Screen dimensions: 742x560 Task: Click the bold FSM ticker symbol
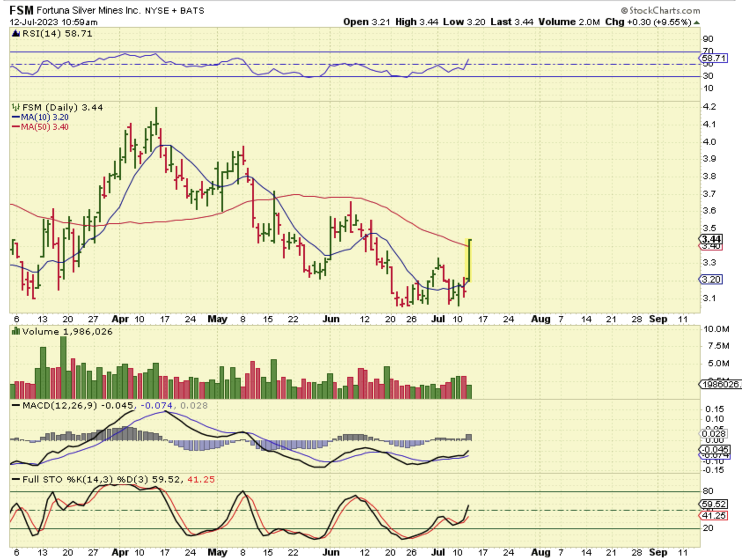(x=22, y=10)
